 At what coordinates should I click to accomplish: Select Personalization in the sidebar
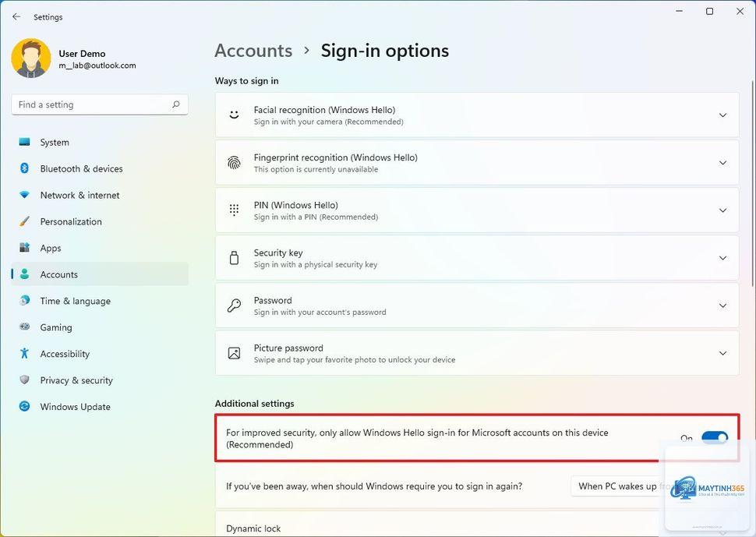(99, 222)
